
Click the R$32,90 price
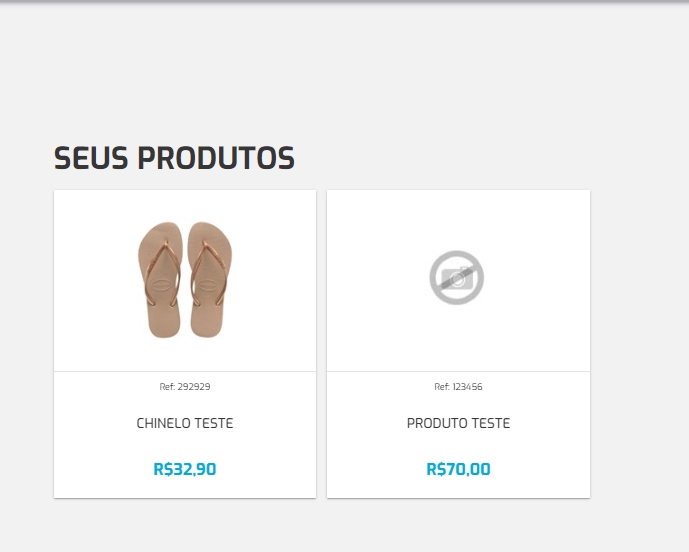point(185,469)
